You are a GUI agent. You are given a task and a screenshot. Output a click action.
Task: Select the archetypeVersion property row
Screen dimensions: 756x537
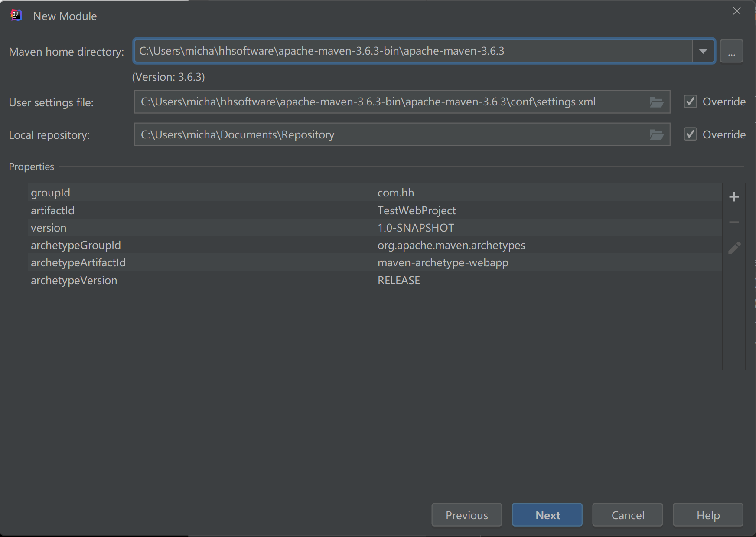pos(375,280)
